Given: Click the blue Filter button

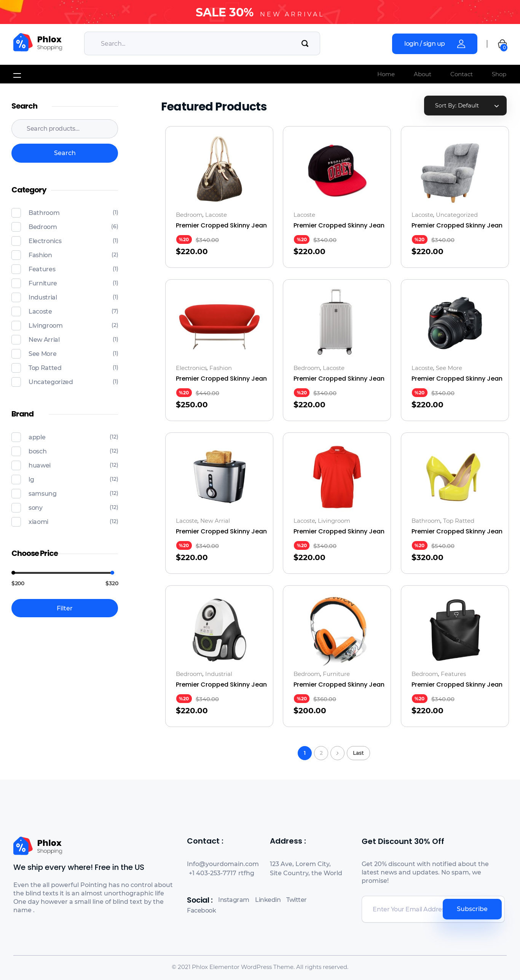Looking at the screenshot, I should click(x=65, y=608).
